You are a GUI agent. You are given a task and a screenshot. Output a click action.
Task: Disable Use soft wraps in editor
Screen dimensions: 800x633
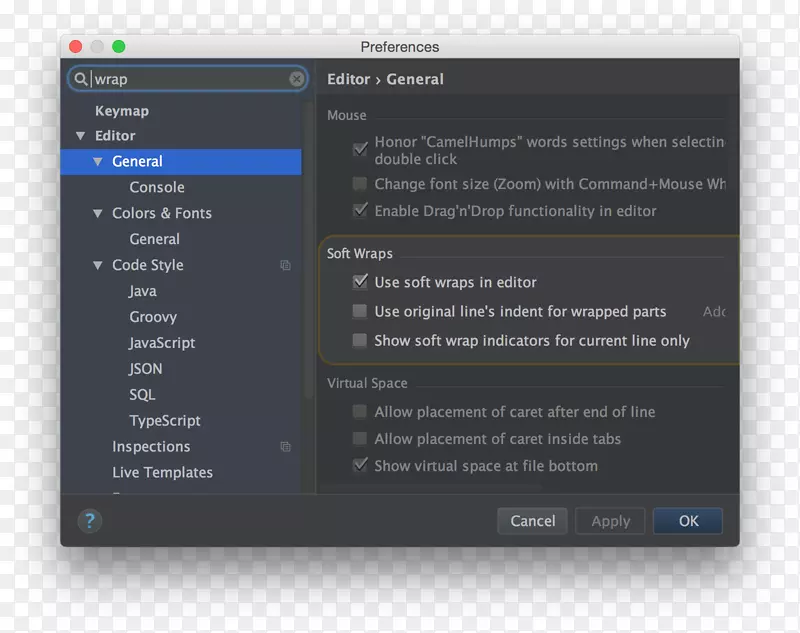(359, 282)
